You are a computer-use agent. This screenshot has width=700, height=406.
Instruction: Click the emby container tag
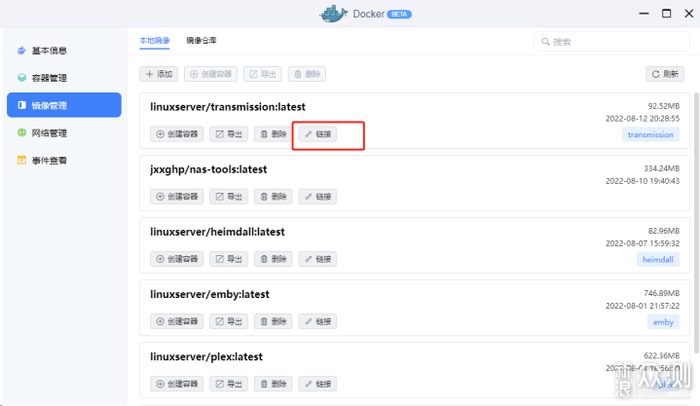[663, 322]
